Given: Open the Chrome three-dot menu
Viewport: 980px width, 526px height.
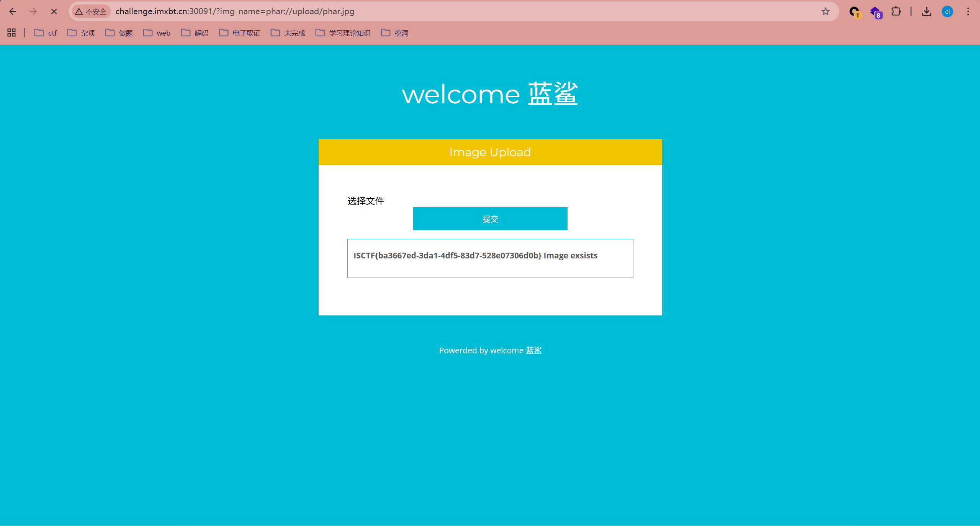Looking at the screenshot, I should [968, 11].
